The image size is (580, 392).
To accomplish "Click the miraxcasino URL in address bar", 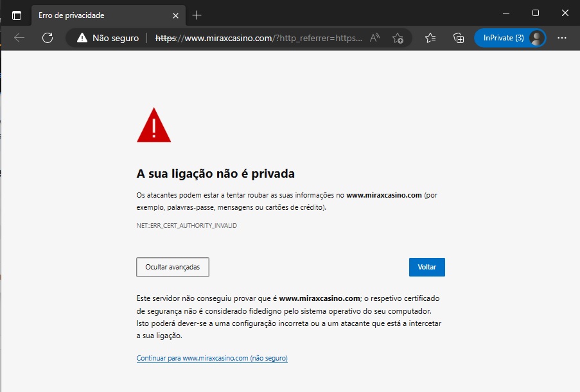I will [x=259, y=38].
